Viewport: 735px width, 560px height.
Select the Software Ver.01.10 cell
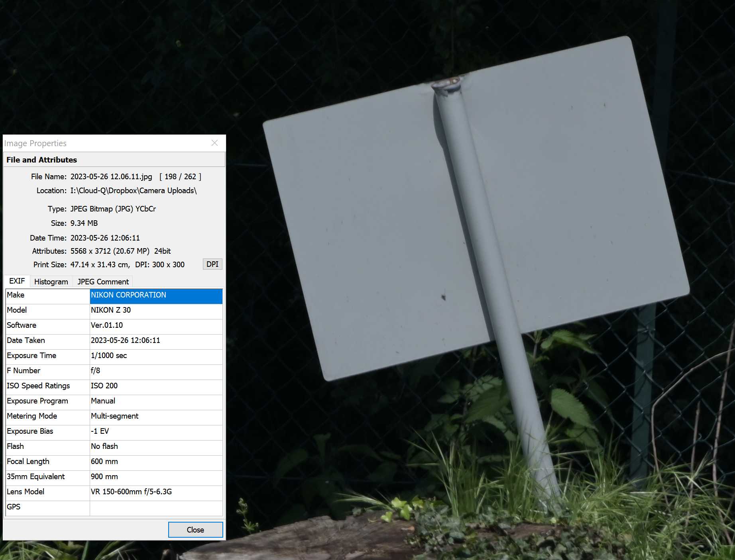[156, 325]
